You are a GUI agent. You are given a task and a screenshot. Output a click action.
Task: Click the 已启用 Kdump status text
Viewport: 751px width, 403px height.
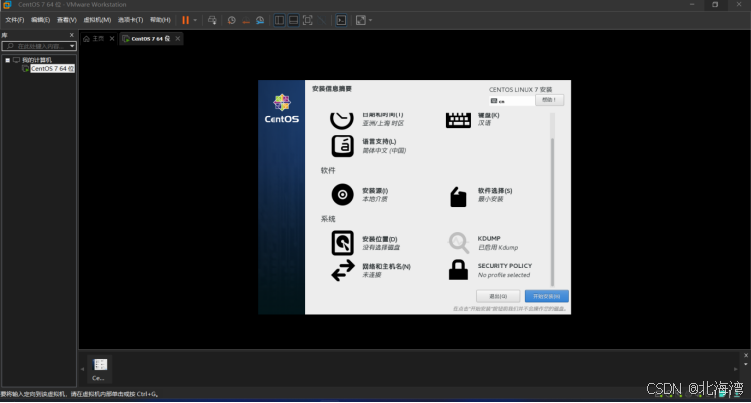[498, 248]
